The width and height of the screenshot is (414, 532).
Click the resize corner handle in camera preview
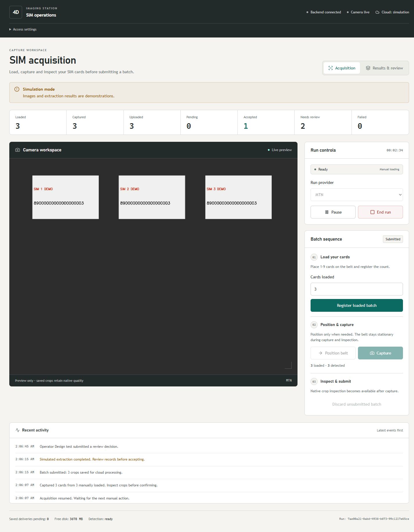click(x=288, y=365)
